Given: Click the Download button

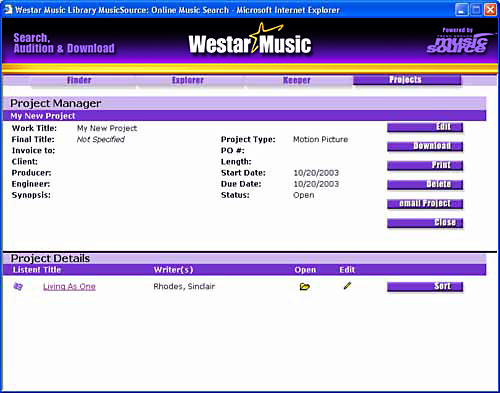Looking at the screenshot, I should (x=425, y=146).
